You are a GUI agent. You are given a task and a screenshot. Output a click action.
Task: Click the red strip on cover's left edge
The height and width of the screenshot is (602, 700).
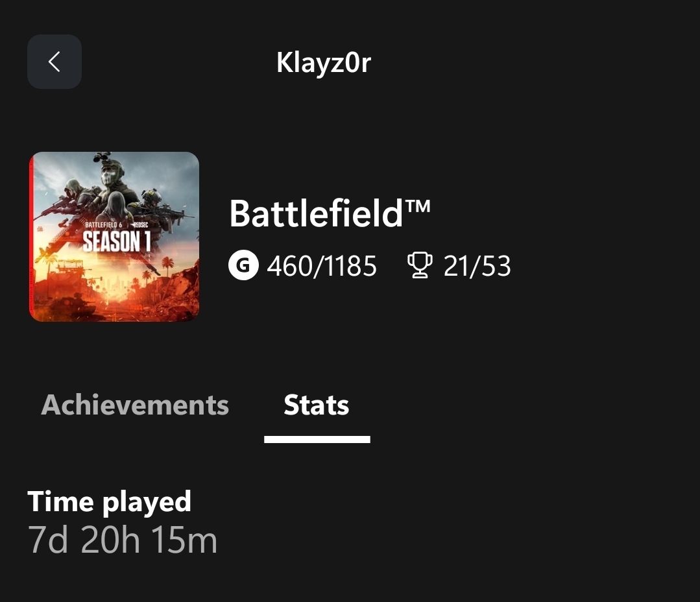point(32,237)
